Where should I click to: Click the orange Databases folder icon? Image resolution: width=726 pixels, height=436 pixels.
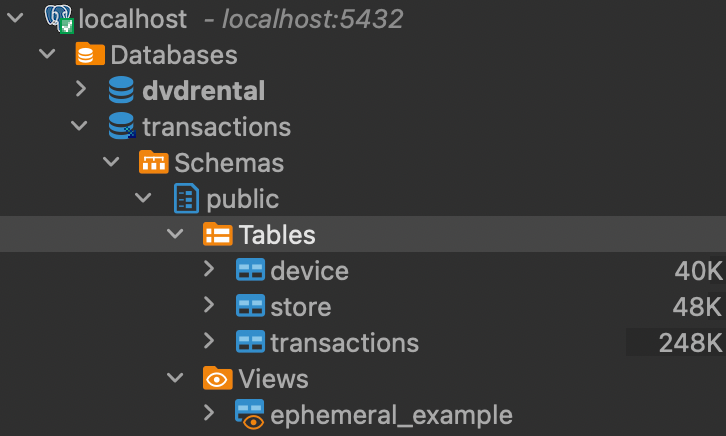[90, 54]
